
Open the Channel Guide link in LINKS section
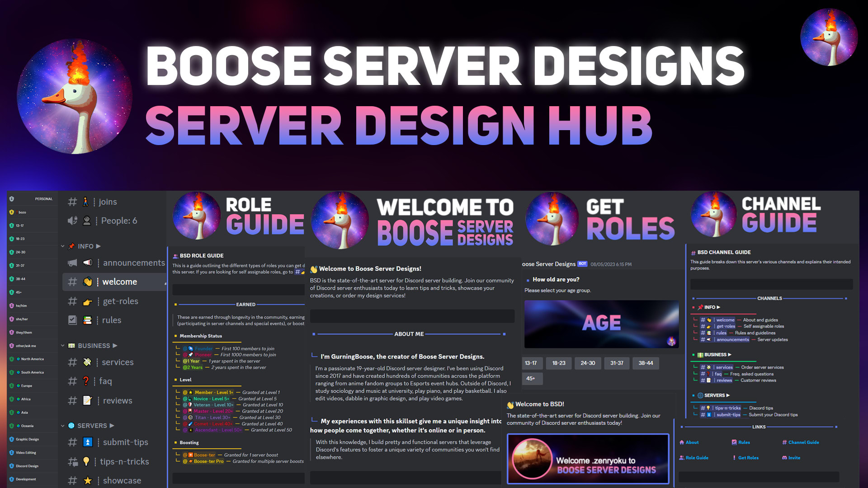pos(801,442)
